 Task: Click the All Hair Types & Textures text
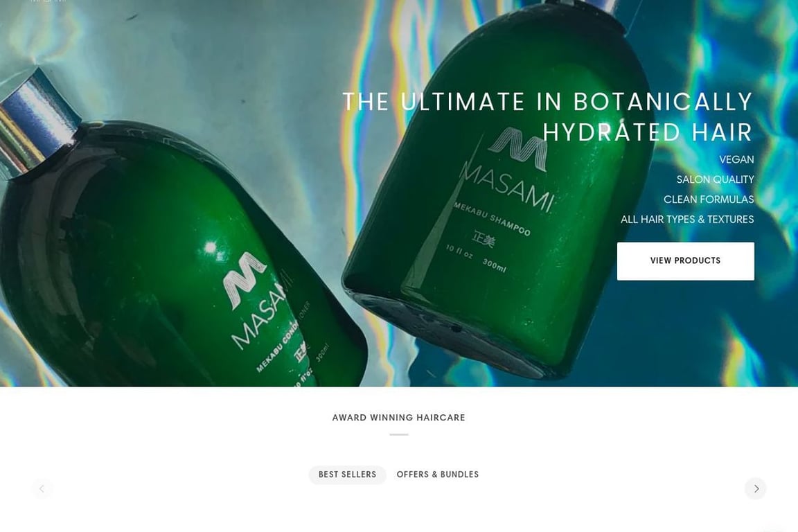(x=687, y=220)
